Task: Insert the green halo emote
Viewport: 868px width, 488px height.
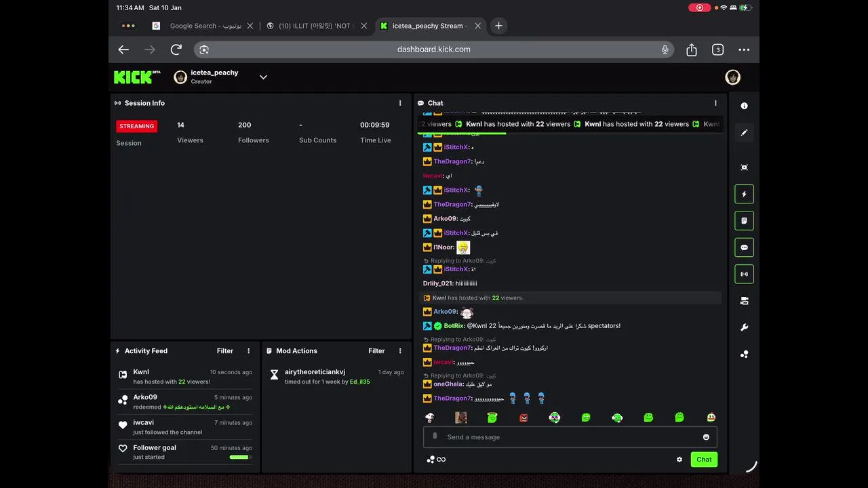Action: (492, 418)
